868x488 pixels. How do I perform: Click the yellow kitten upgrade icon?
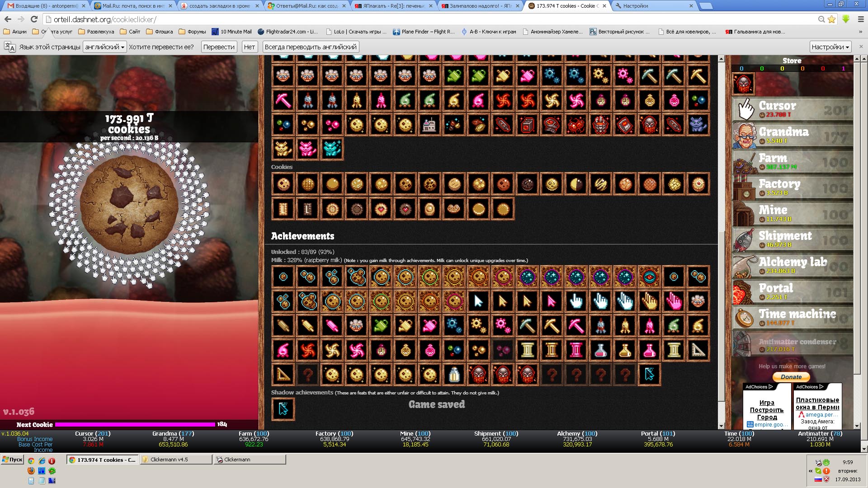[283, 149]
